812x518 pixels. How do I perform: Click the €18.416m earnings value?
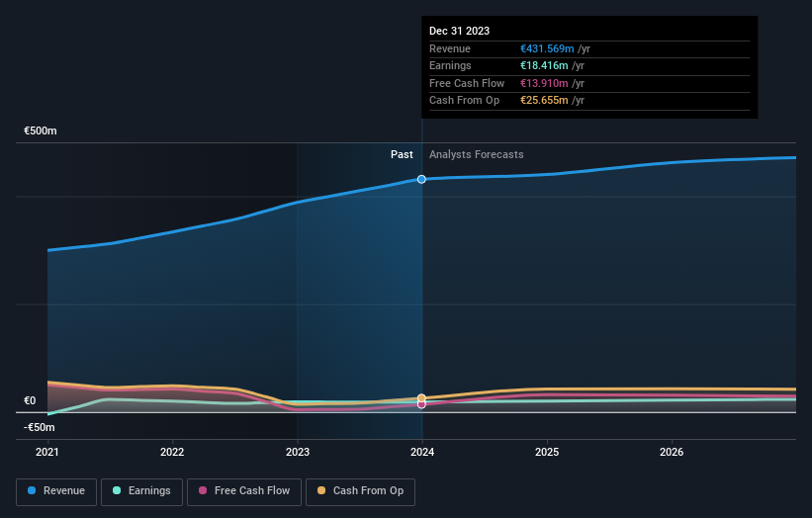[x=544, y=65]
